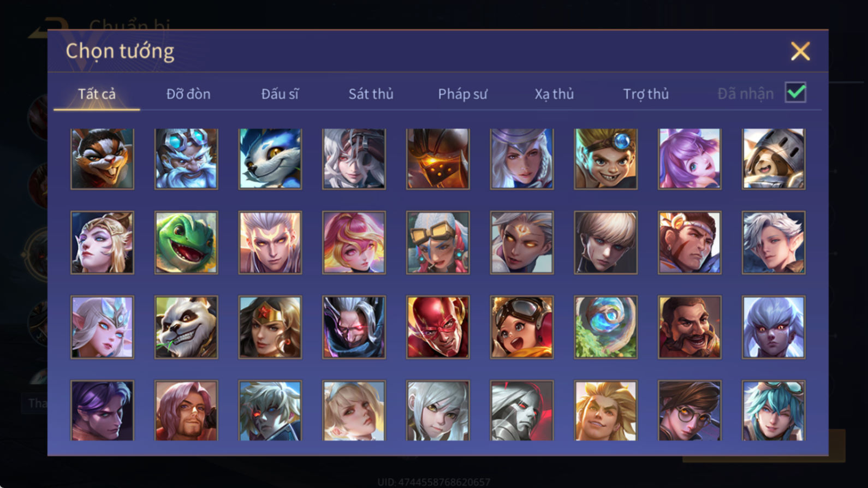Select the Flash red-masked hero portrait
The width and height of the screenshot is (868, 488).
click(438, 327)
